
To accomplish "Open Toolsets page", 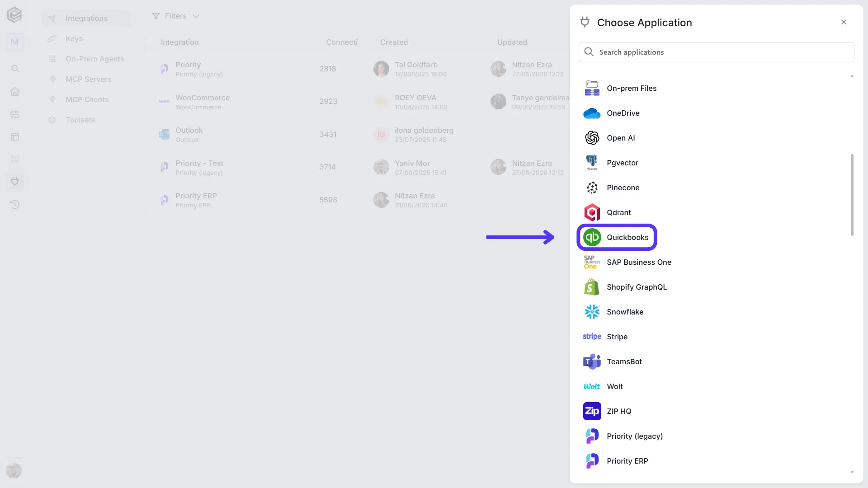I will tap(80, 120).
